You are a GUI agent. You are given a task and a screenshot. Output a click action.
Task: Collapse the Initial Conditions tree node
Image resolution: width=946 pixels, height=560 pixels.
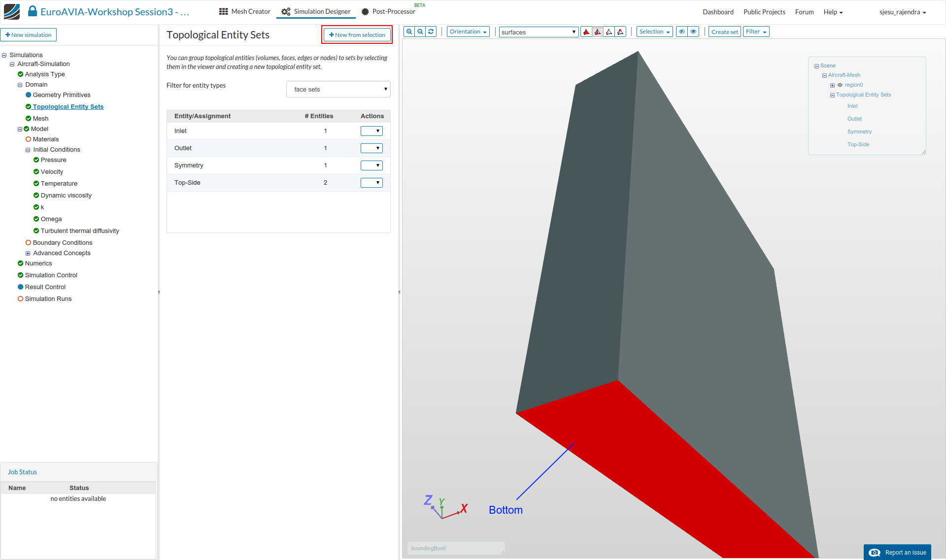pyautogui.click(x=28, y=150)
